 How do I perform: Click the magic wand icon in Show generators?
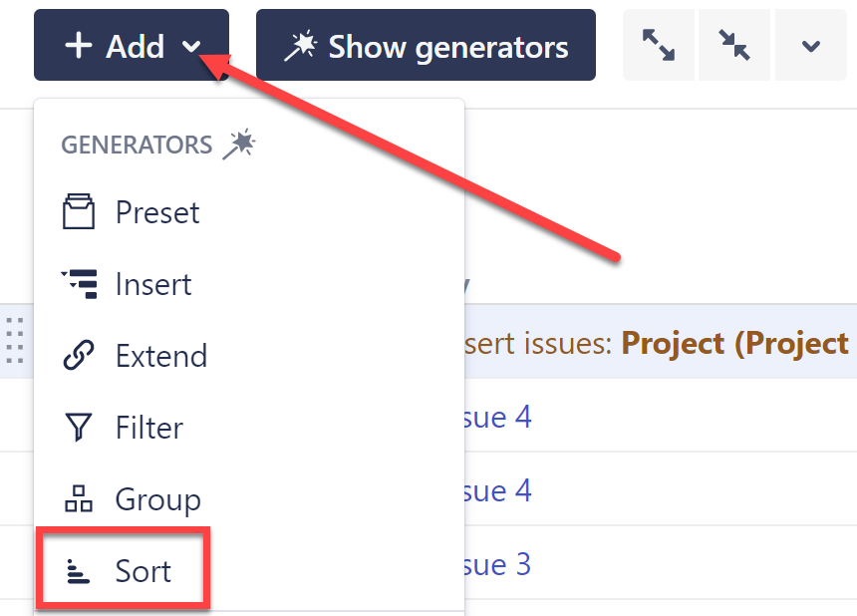[x=300, y=46]
